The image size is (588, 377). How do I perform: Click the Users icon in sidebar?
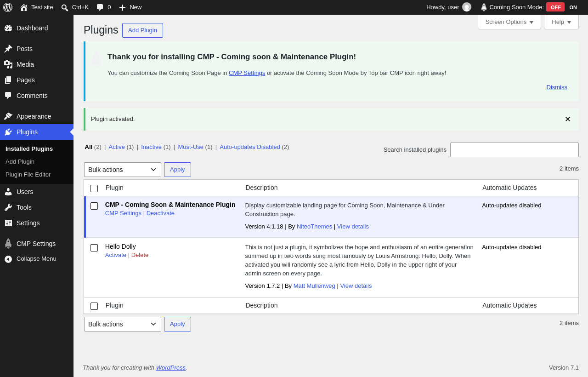click(8, 192)
